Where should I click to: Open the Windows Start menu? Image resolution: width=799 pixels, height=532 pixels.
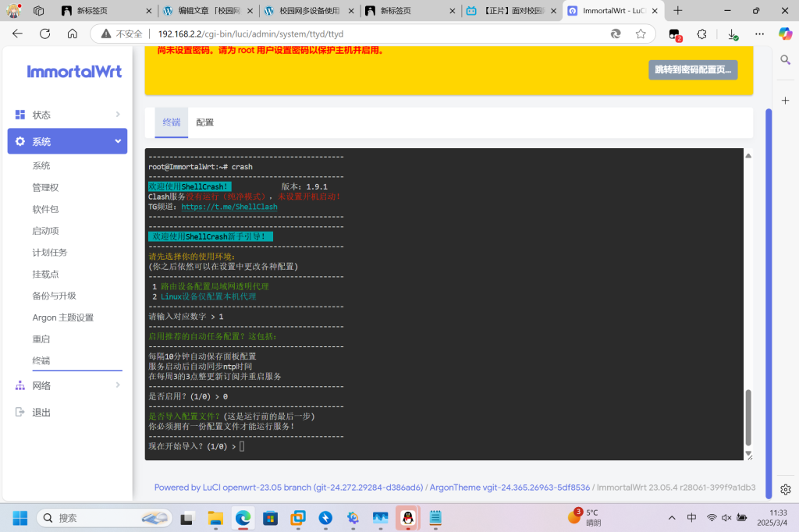click(x=20, y=518)
